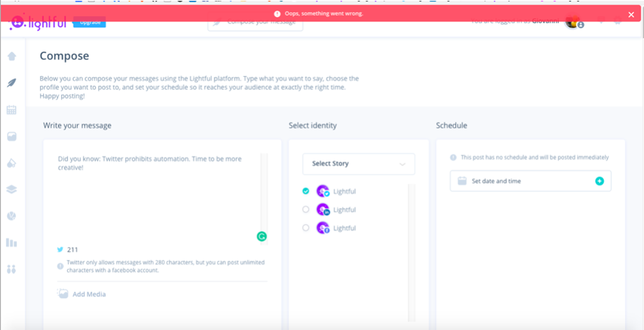Click the Lightful logo

pyautogui.click(x=38, y=23)
